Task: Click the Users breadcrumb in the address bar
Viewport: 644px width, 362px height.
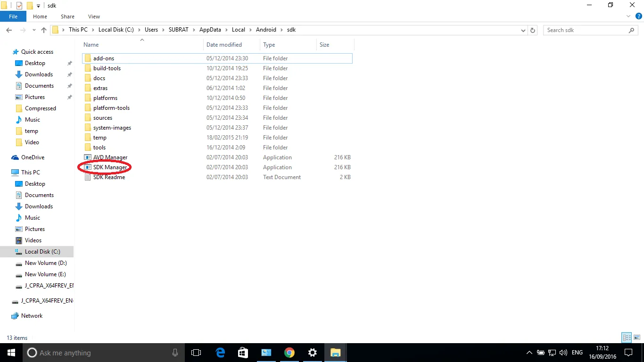Action: (x=151, y=30)
